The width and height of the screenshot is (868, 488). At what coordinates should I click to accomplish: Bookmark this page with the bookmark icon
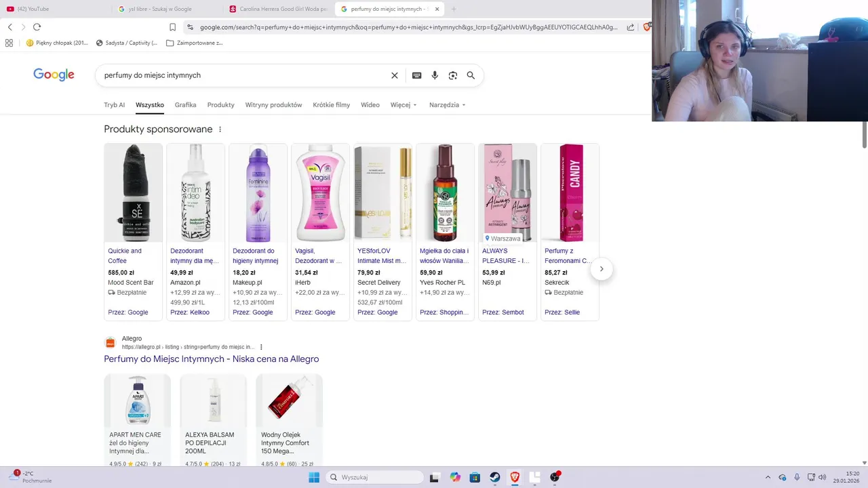coord(173,27)
